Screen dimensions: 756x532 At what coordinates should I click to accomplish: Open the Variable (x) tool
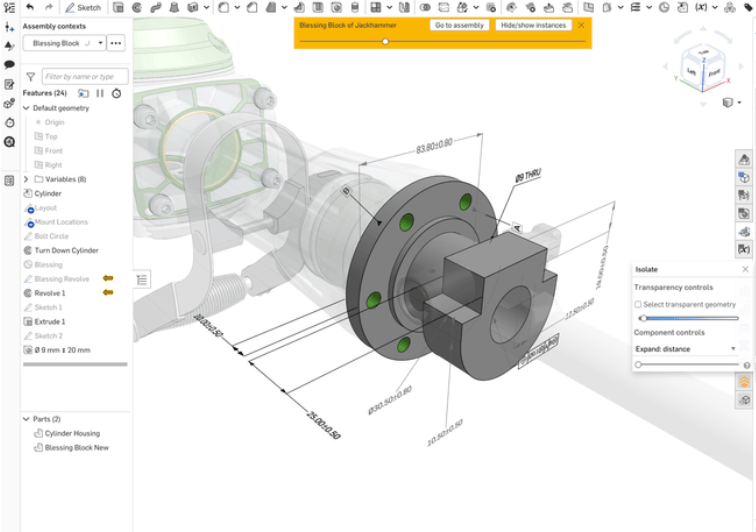[x=699, y=7]
